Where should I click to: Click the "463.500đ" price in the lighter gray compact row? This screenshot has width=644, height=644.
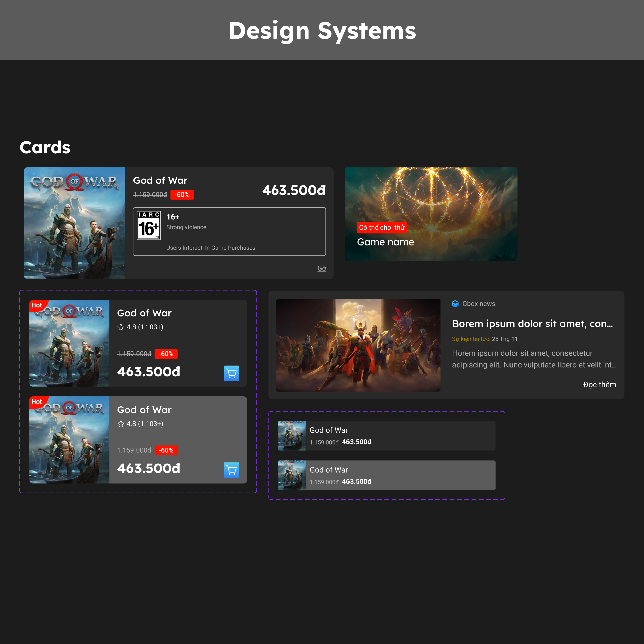tap(357, 481)
